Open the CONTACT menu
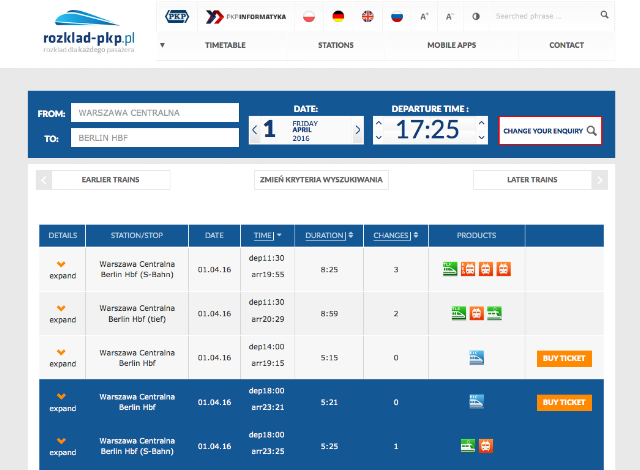 (x=567, y=45)
